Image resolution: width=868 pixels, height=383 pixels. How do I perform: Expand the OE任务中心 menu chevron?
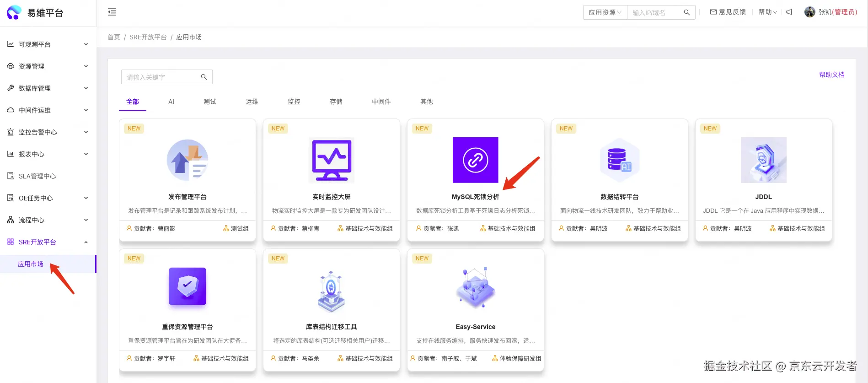click(x=86, y=198)
